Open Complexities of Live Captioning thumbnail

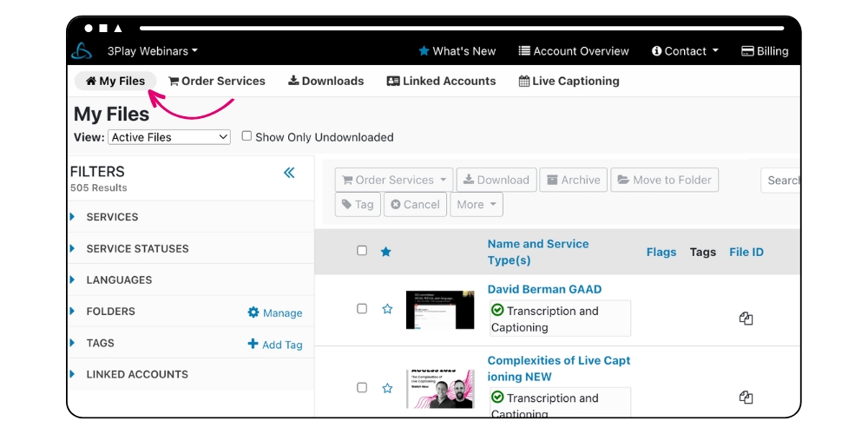tap(440, 389)
